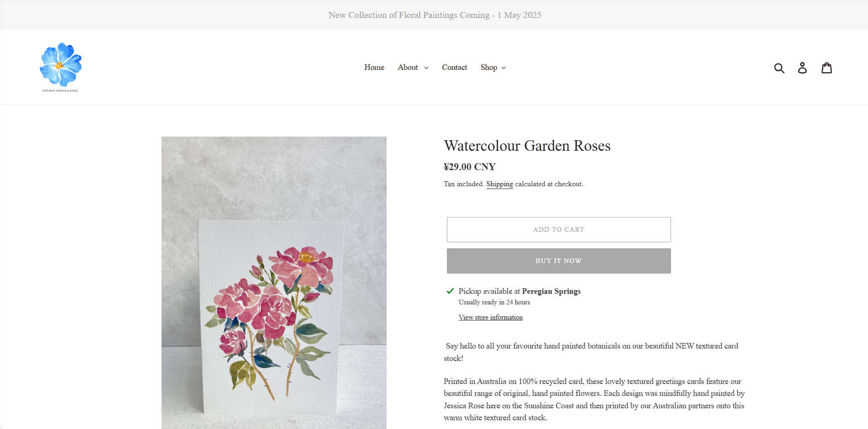The width and height of the screenshot is (868, 429).
Task: Open the Shop menu
Action: click(x=489, y=68)
